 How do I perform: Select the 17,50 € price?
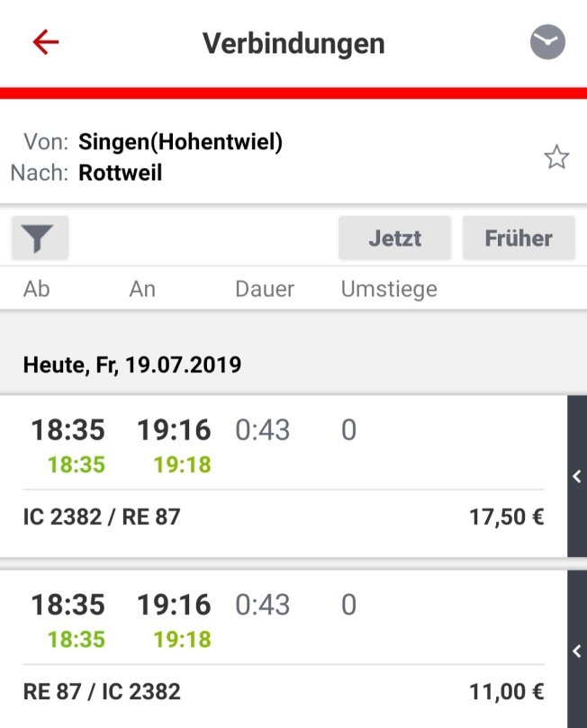click(x=506, y=517)
